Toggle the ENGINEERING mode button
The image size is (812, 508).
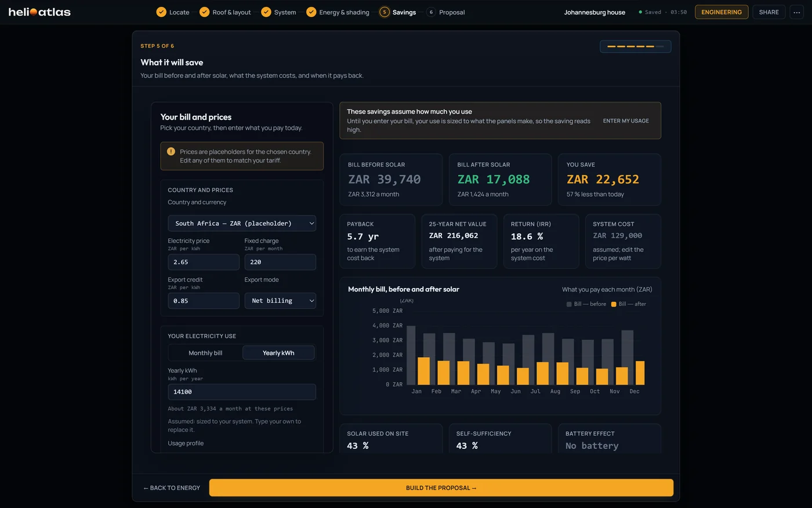722,12
